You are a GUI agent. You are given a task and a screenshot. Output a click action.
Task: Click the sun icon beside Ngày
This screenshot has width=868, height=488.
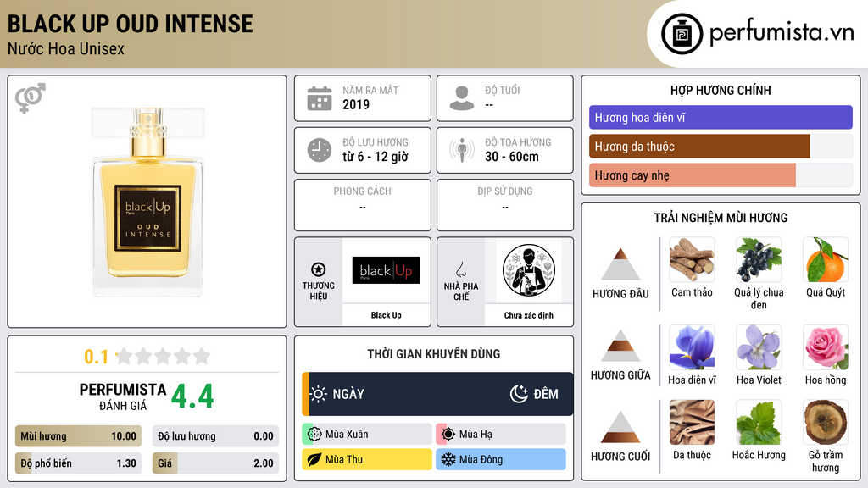click(x=319, y=394)
